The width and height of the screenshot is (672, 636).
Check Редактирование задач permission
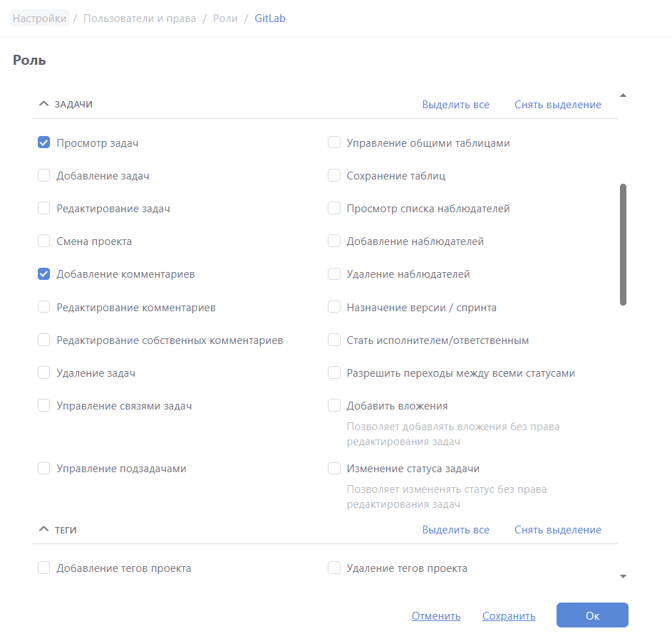(x=43, y=209)
